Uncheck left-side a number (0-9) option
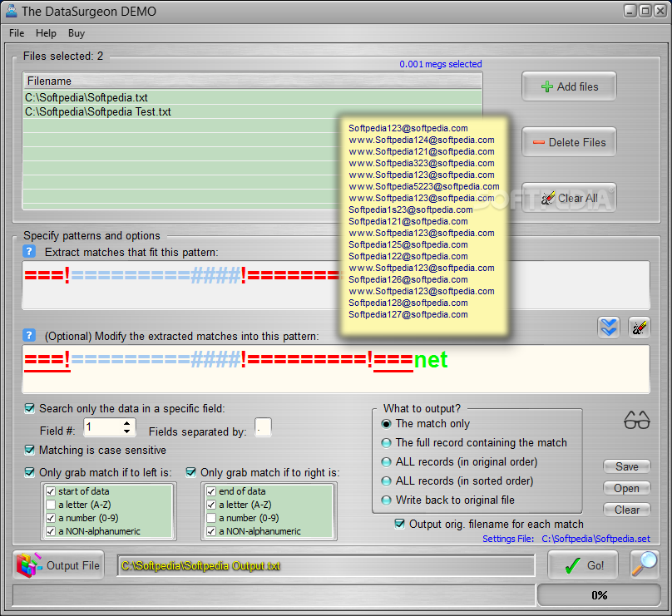Viewport: 672px width, 616px height. click(x=51, y=518)
